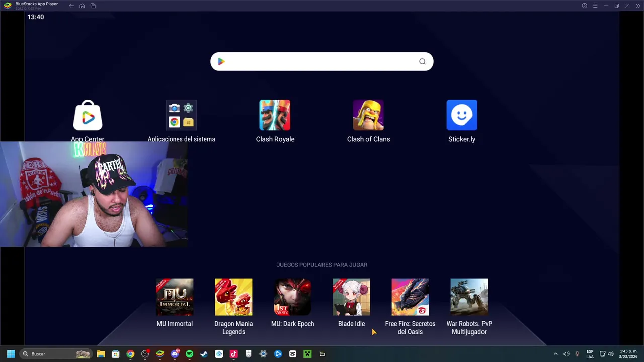Image resolution: width=644 pixels, height=362 pixels.
Task: Open the App Center app
Action: [x=88, y=115]
